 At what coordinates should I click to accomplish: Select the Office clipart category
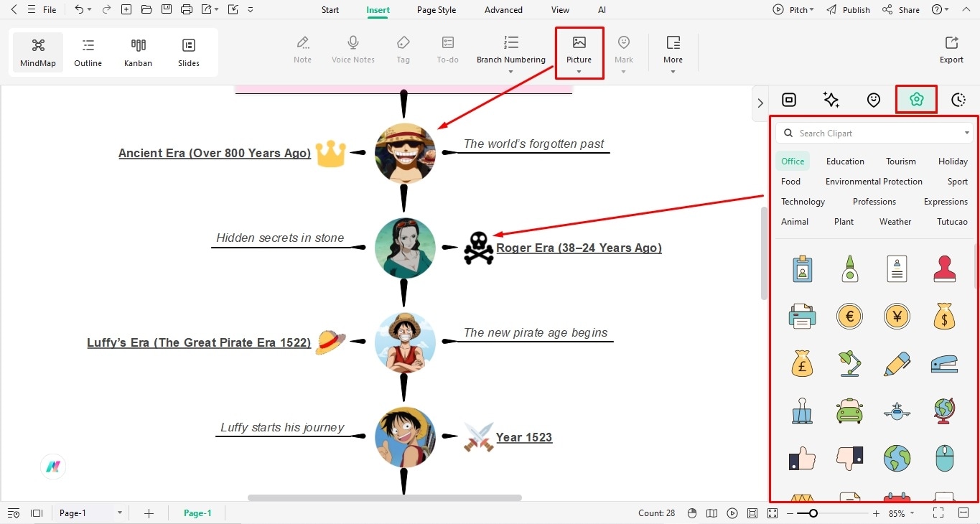(793, 162)
